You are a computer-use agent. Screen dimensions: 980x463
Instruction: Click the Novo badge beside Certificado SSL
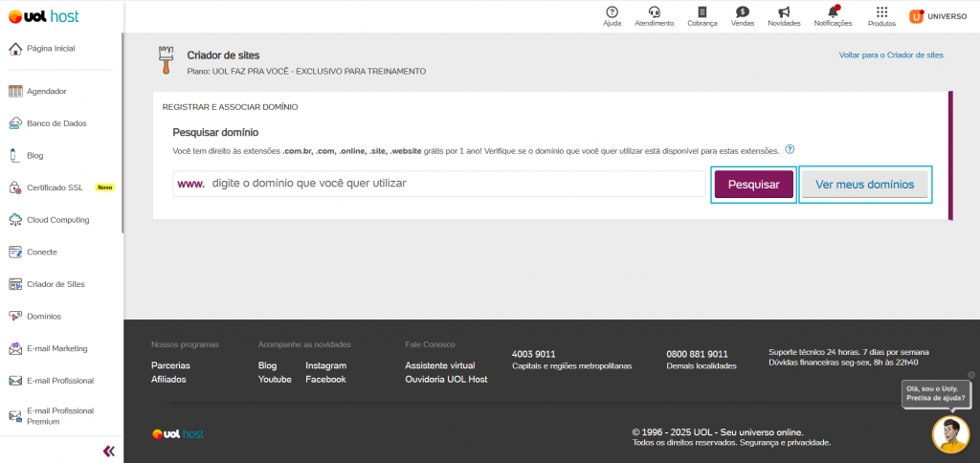(x=104, y=187)
